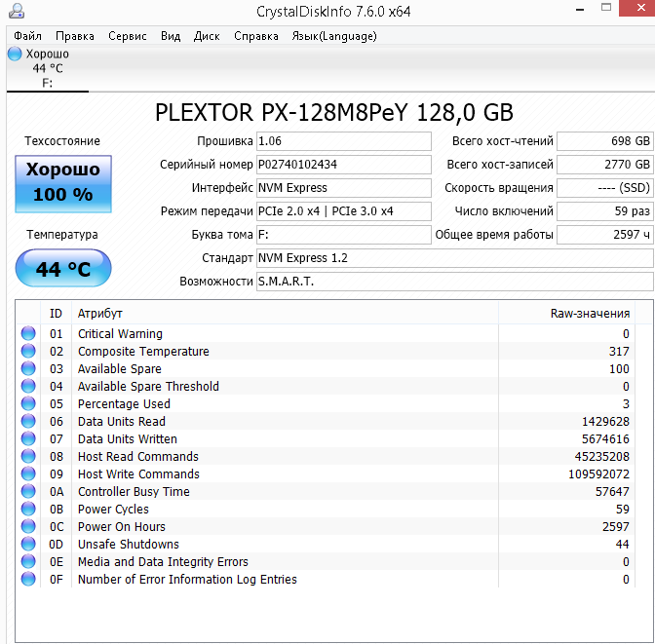Image resolution: width=655 pixels, height=644 pixels.
Task: Click the 44 °C temperature button
Action: [x=63, y=268]
